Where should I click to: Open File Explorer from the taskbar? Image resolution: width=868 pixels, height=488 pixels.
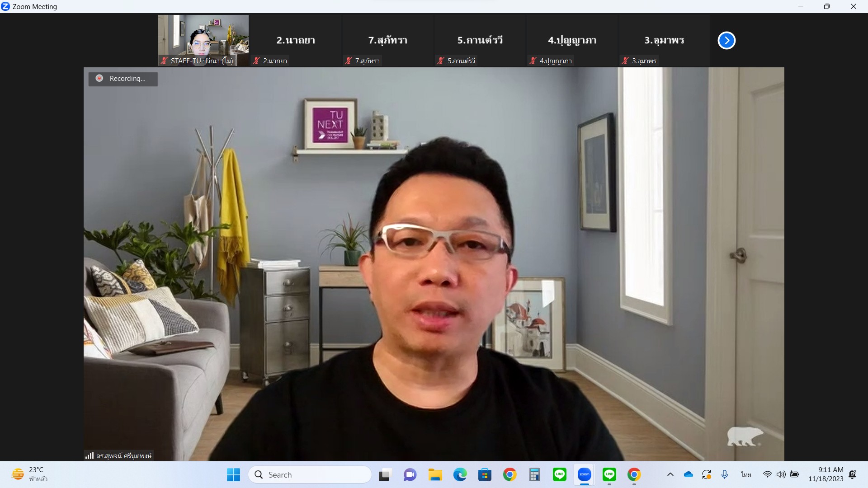click(435, 475)
